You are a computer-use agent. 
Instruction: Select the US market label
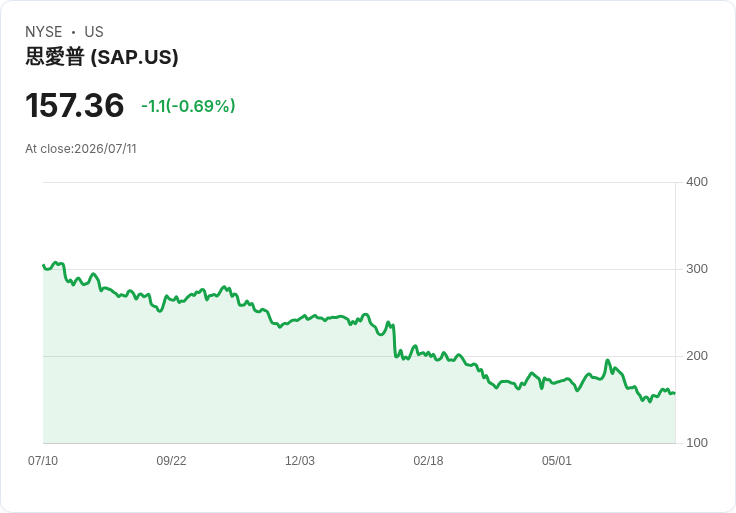[x=94, y=32]
